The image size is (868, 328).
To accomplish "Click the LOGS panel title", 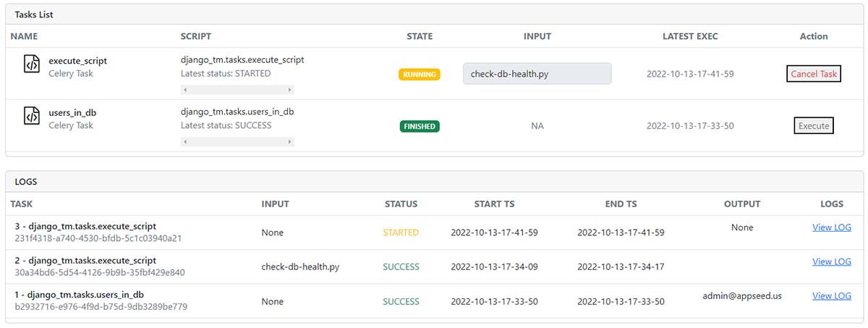I will (25, 182).
